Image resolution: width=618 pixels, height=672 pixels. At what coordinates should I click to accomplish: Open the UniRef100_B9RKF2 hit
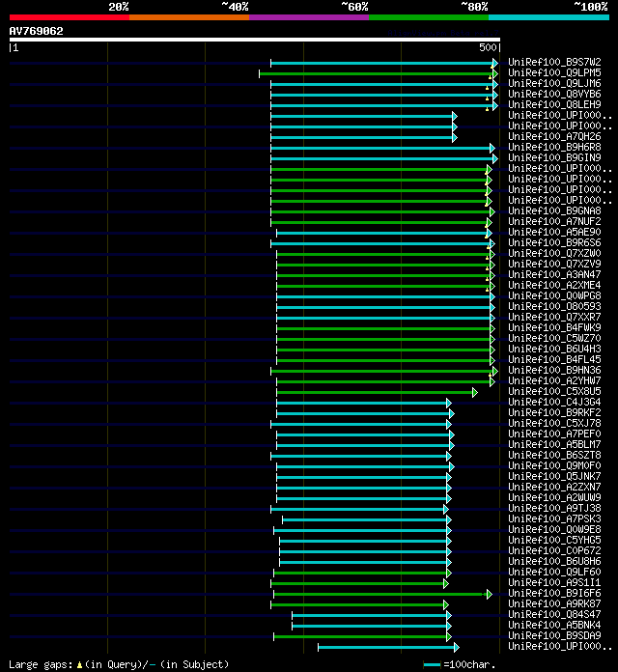(x=554, y=412)
